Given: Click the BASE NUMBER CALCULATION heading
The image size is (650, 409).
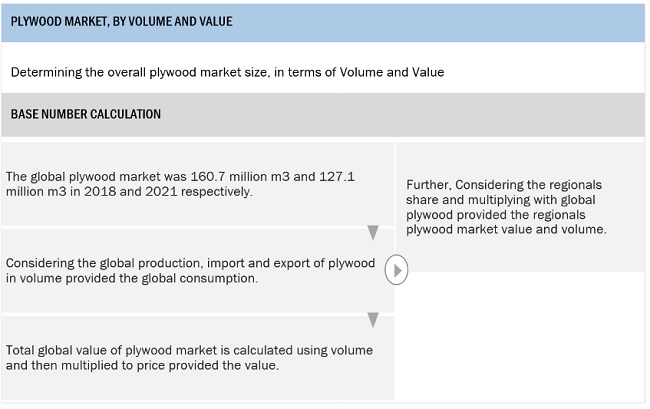Looking at the screenshot, I should 86,114.
